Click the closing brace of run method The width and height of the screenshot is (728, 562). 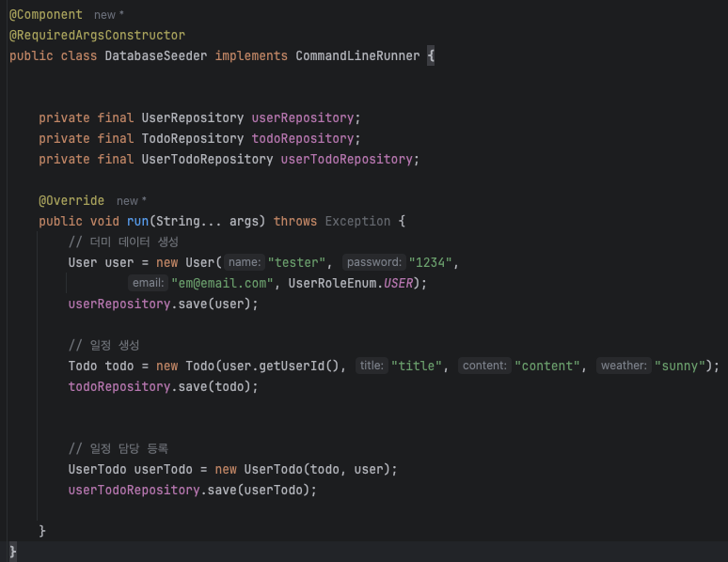[x=42, y=531]
